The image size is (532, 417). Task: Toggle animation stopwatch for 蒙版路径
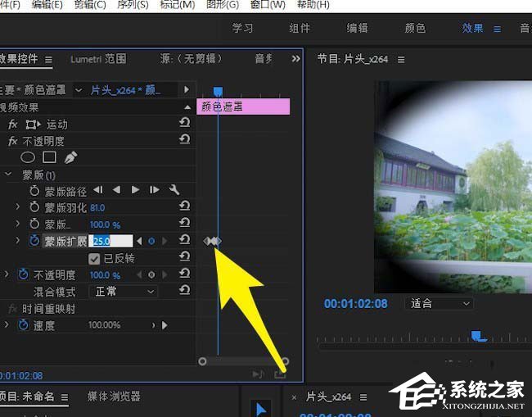(34, 191)
